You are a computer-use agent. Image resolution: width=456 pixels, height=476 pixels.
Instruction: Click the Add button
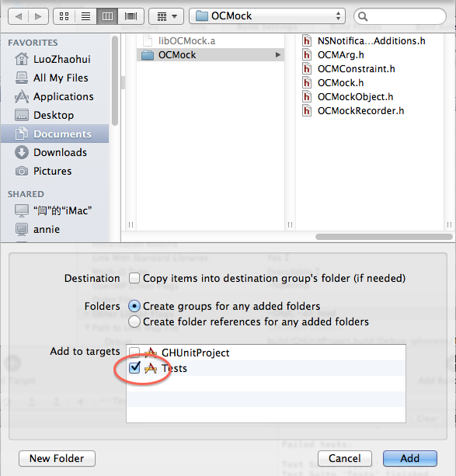410,458
